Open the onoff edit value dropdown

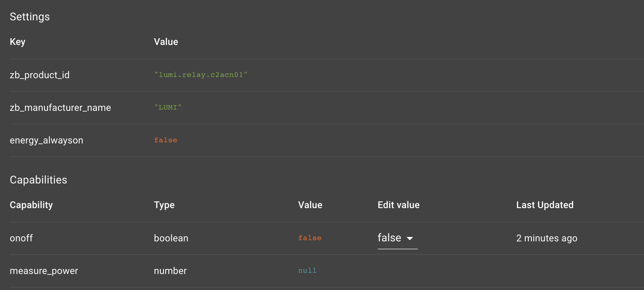pos(397,238)
